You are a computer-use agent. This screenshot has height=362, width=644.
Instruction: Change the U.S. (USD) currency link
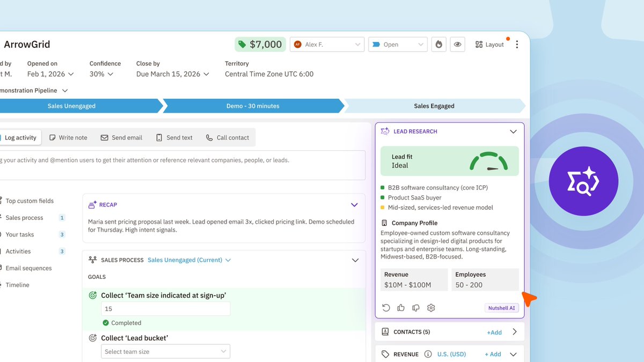point(451,354)
